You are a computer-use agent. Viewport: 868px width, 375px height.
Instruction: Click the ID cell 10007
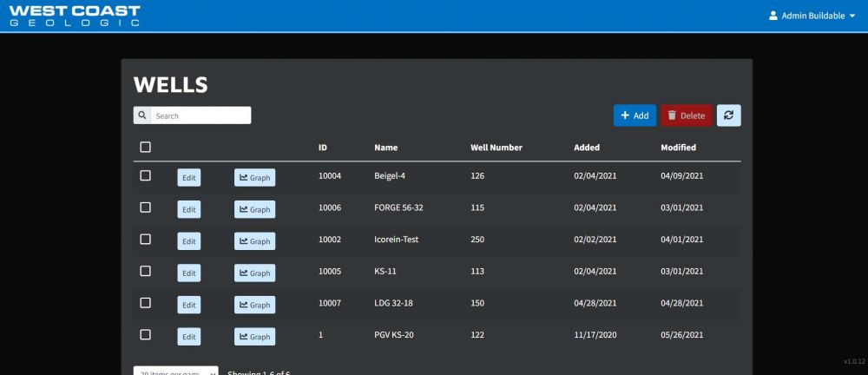[330, 304]
